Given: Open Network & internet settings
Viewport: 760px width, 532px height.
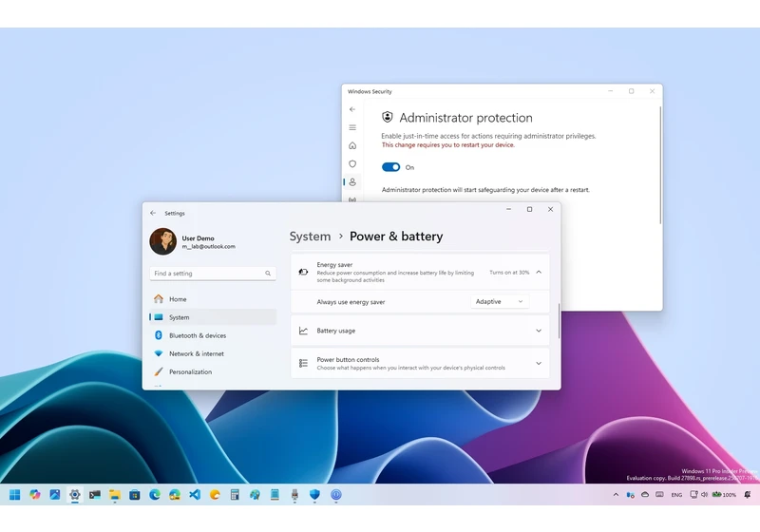Looking at the screenshot, I should click(x=213, y=353).
